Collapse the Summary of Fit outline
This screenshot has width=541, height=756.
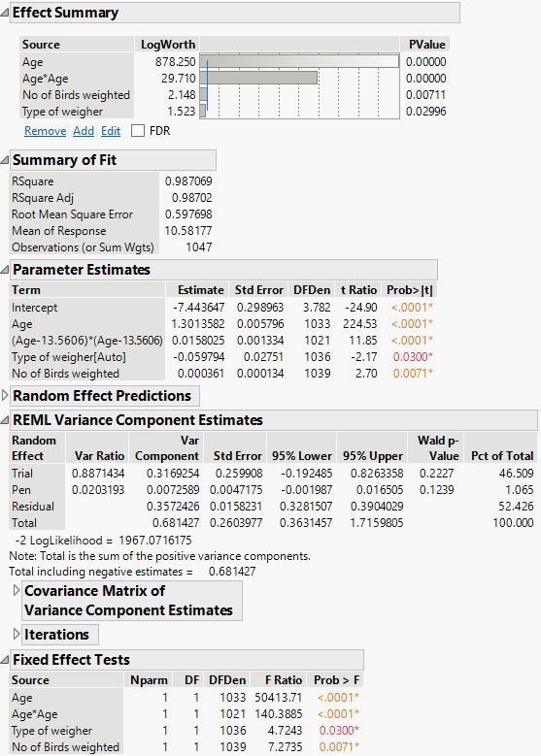4,160
